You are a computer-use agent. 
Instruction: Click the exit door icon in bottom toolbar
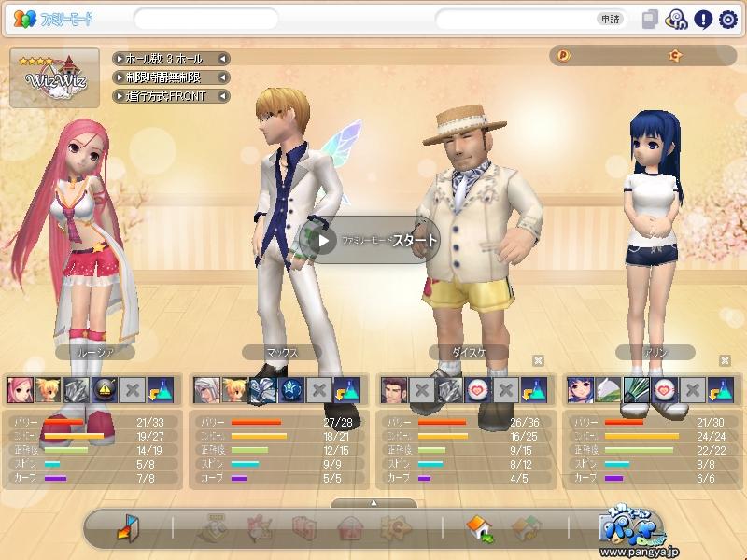coord(128,527)
